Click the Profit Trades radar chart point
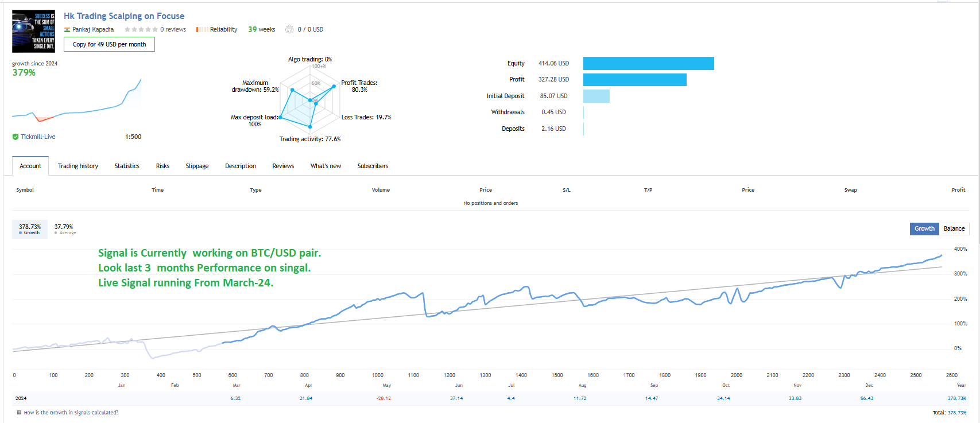980x423 pixels. 334,87
